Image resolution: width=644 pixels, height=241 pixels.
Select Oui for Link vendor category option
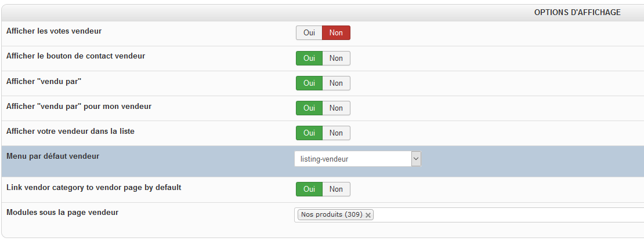tap(309, 189)
